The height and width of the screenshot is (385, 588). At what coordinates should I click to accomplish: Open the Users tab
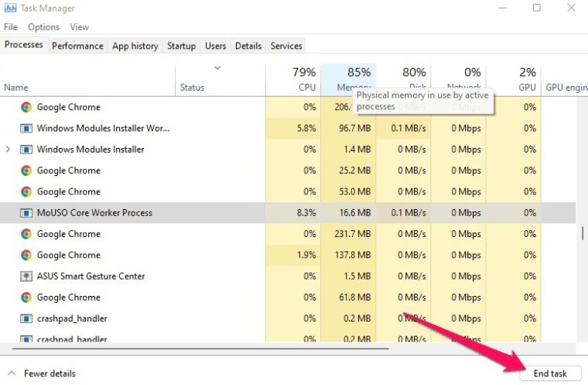[216, 46]
